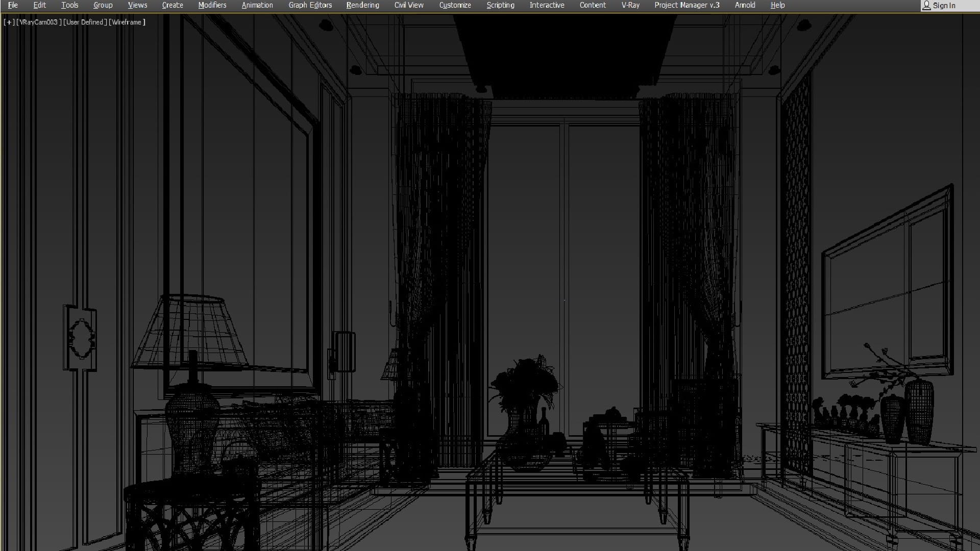980x551 pixels.
Task: Open the Wireframe shading mode menu
Action: (127, 22)
